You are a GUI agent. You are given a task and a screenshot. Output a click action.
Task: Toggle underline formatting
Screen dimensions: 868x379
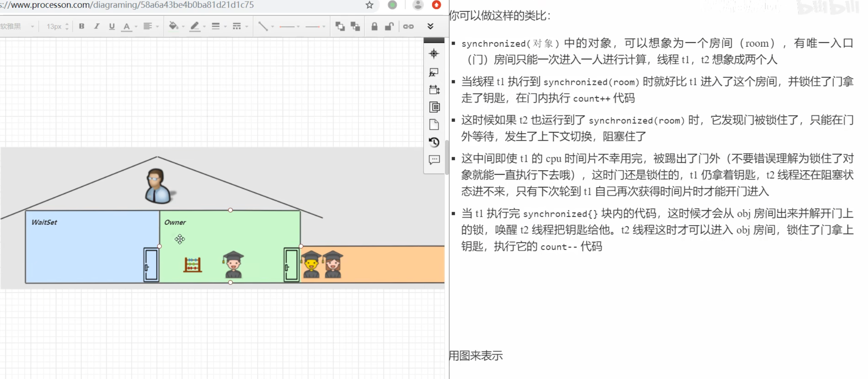click(111, 26)
